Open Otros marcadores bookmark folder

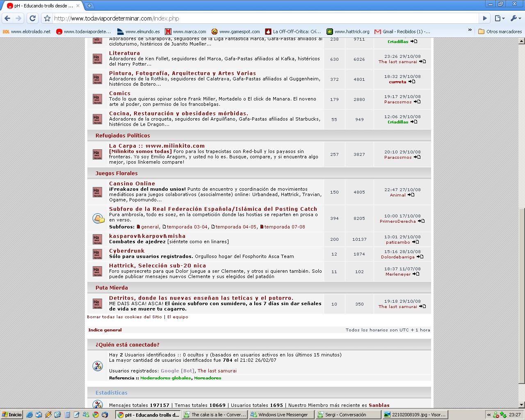click(500, 31)
